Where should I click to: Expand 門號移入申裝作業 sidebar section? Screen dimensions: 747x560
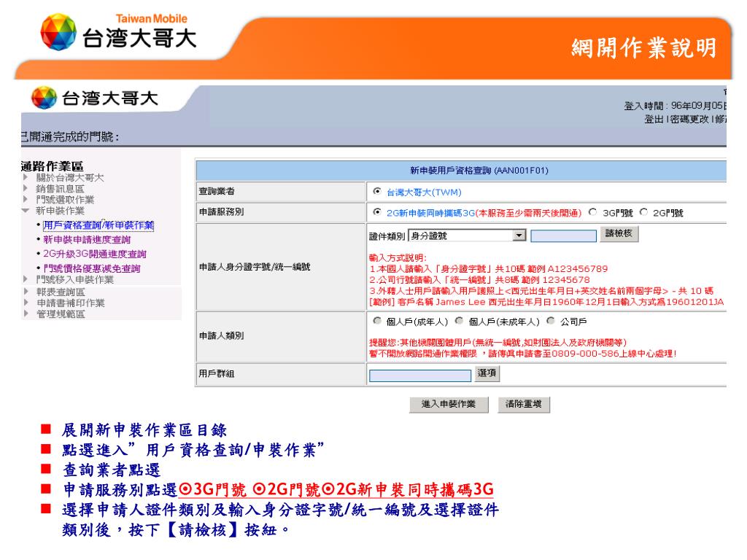point(75,279)
